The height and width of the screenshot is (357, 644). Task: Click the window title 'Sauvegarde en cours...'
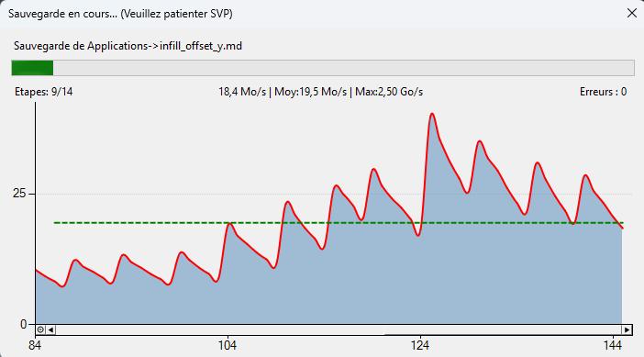coord(62,14)
